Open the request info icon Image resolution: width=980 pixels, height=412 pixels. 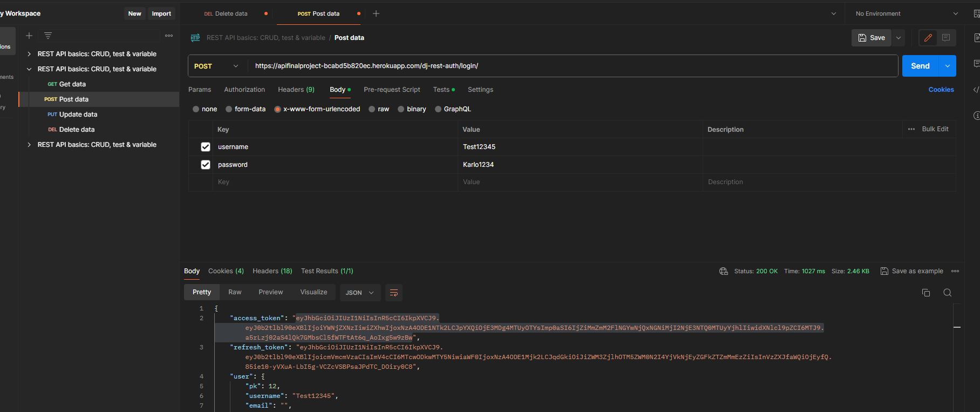coord(976,116)
